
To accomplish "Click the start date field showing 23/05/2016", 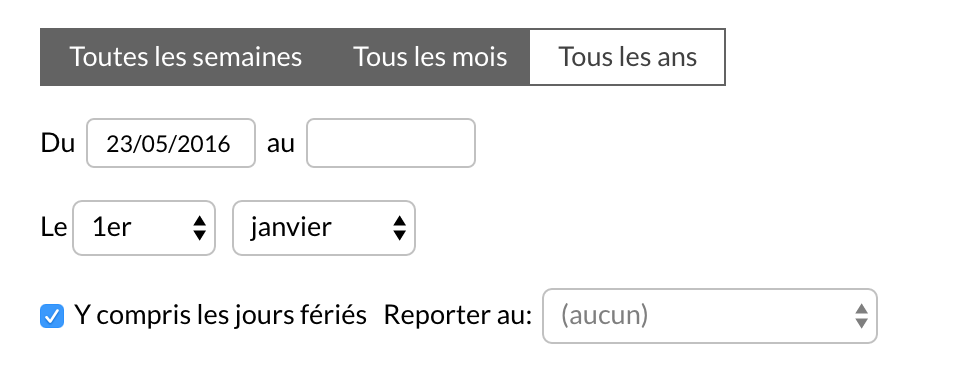I will [x=170, y=143].
